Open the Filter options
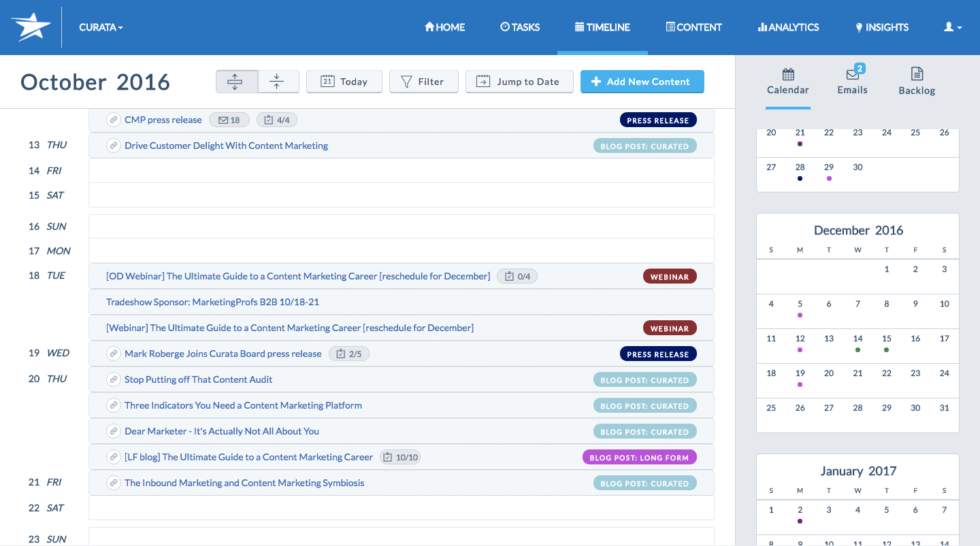This screenshot has height=546, width=980. [x=423, y=82]
